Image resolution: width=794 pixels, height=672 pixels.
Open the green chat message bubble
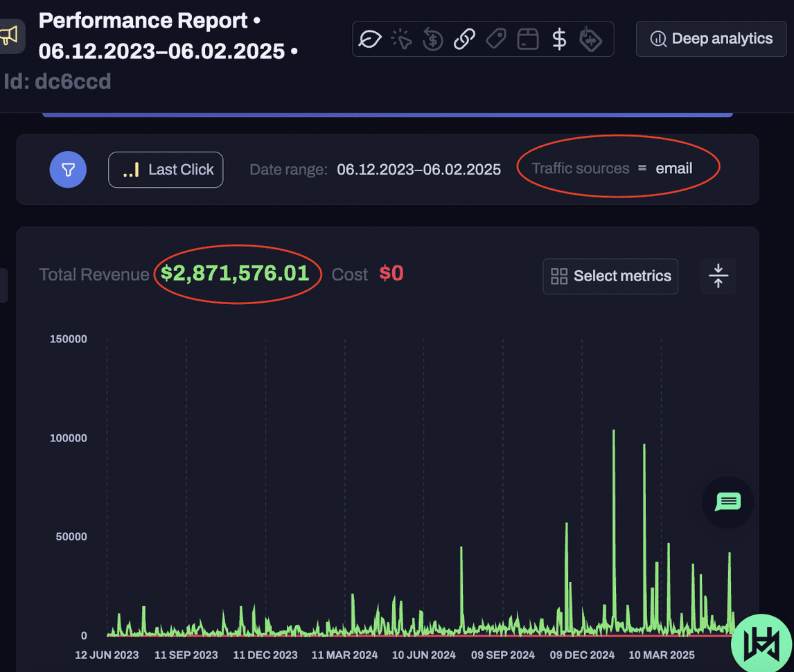pos(727,502)
